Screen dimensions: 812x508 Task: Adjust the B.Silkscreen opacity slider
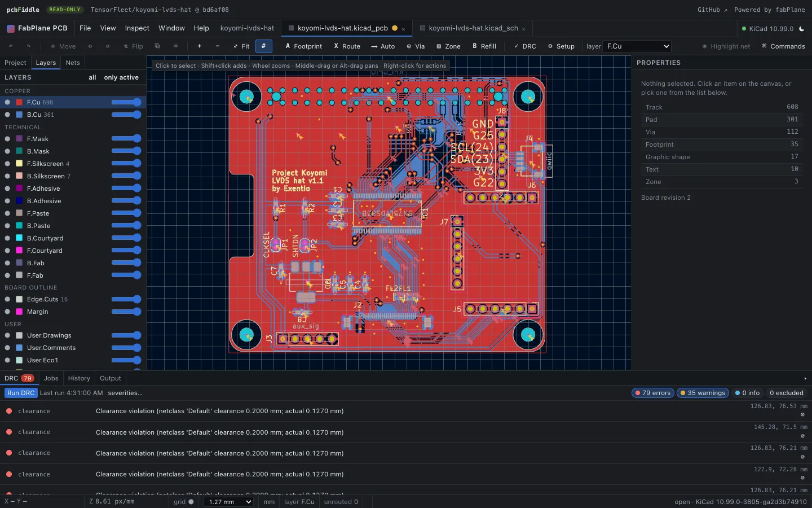coord(126,176)
